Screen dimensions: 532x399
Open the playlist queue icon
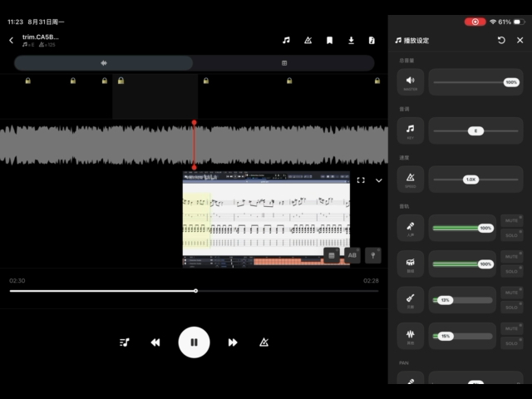125,342
